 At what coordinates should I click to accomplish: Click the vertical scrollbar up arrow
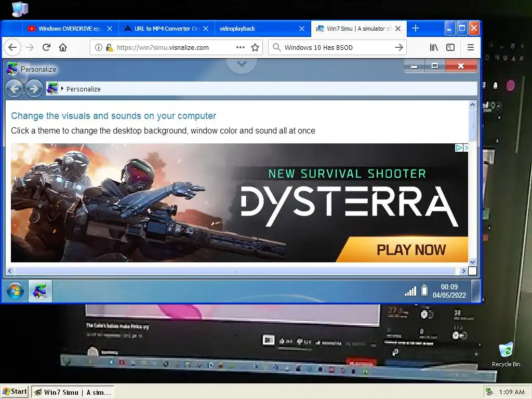472,104
